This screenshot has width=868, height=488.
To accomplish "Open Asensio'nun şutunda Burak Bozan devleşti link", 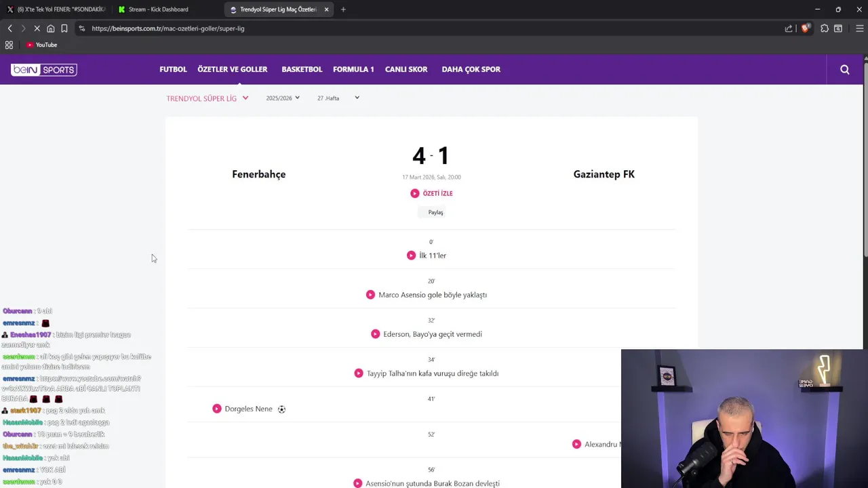I will [433, 483].
